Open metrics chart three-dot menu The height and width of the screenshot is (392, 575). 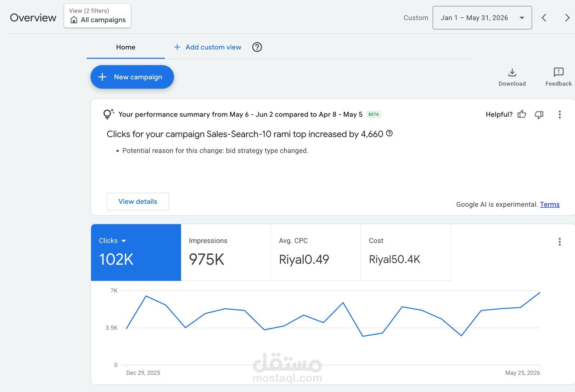click(x=560, y=242)
